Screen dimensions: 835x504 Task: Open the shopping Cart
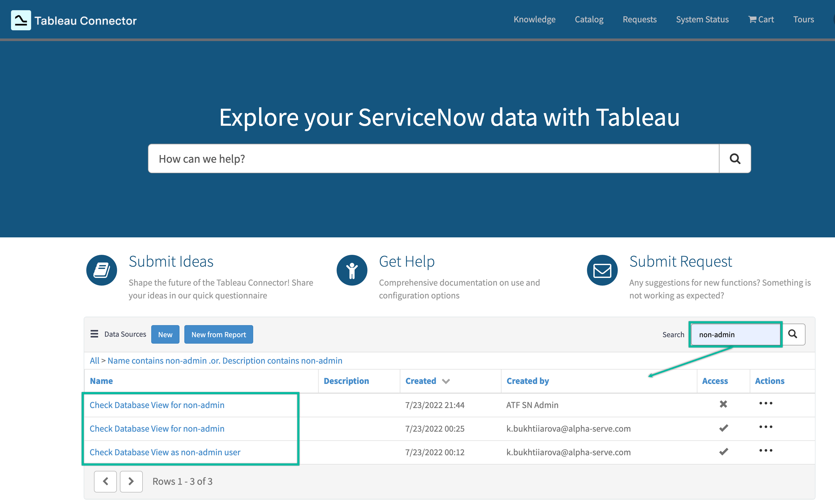(x=761, y=19)
